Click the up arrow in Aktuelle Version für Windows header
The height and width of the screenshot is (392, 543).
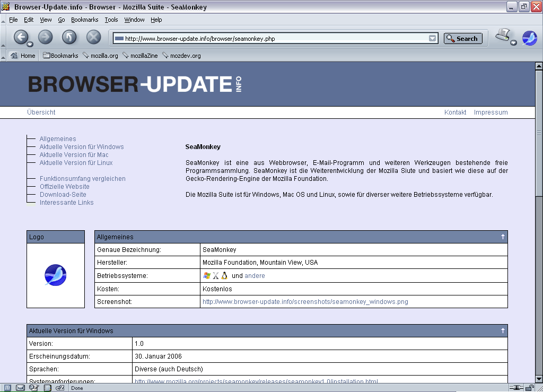(503, 330)
